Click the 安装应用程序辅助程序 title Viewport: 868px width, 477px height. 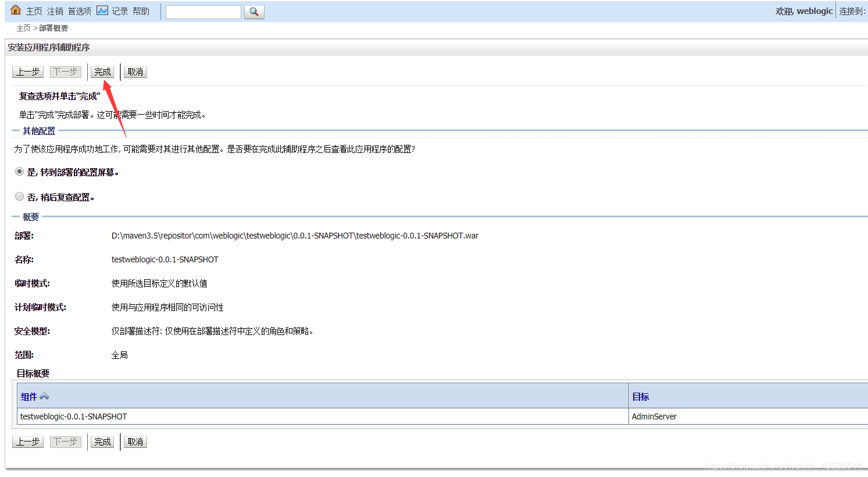click(49, 47)
